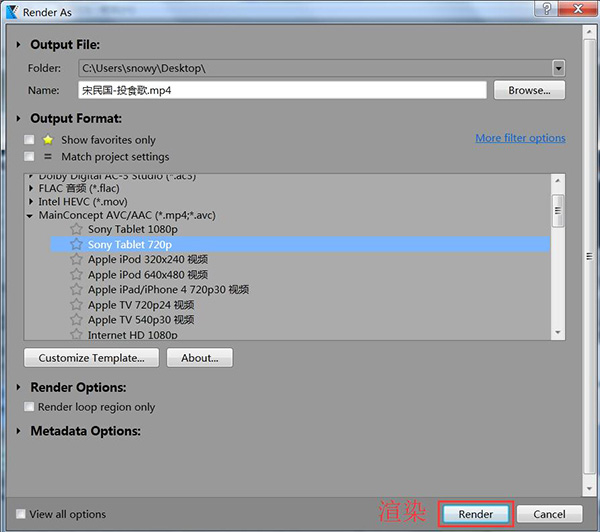600x532 pixels.
Task: Tick the View all options checkbox
Action: point(21,514)
